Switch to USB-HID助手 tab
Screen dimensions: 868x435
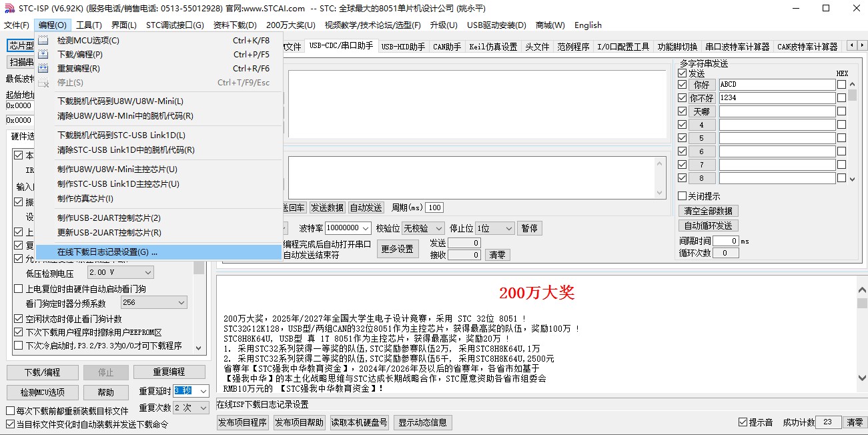tap(403, 47)
